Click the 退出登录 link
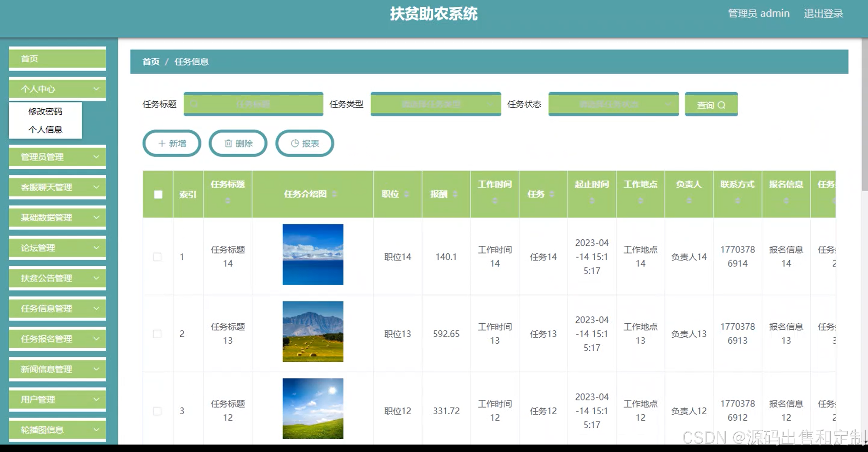 coord(823,14)
